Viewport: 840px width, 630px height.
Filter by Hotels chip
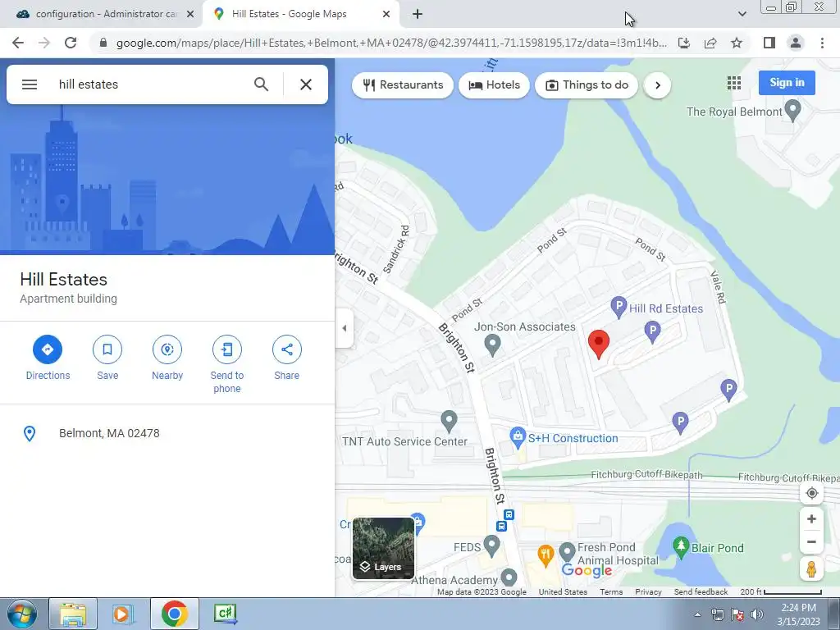click(494, 85)
